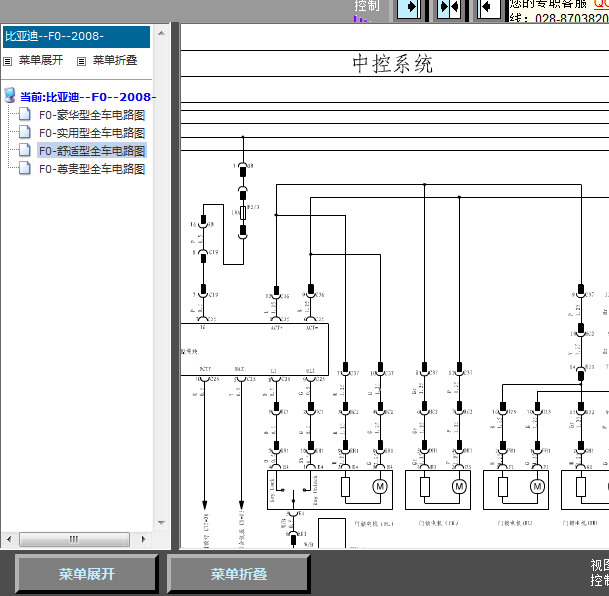Click document icon next to F0-实用型全车电路图
The image size is (609, 596).
coord(25,132)
